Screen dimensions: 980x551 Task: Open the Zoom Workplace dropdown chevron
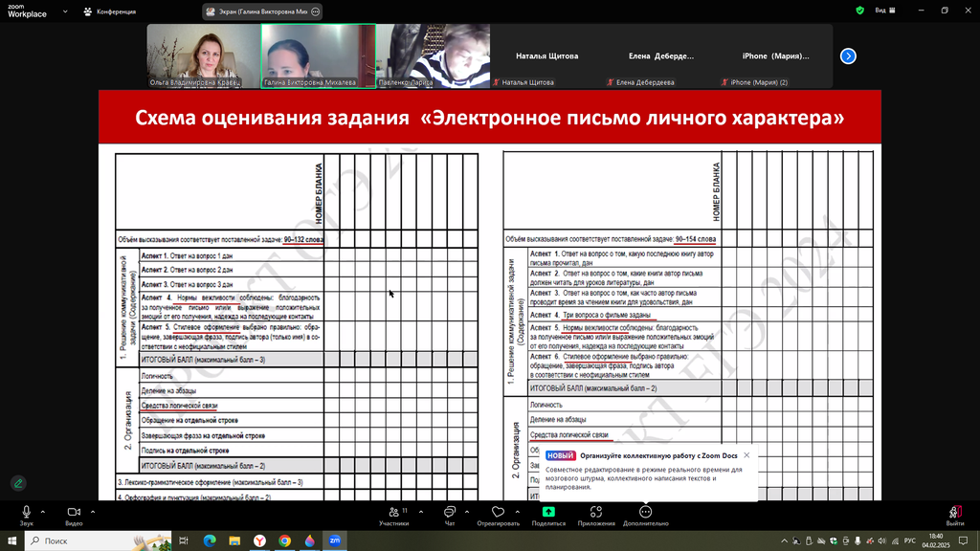pos(65,11)
